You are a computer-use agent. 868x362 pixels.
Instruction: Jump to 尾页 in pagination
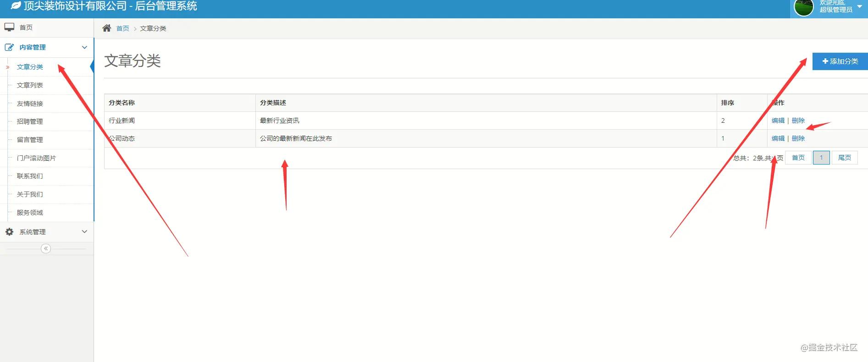[844, 158]
